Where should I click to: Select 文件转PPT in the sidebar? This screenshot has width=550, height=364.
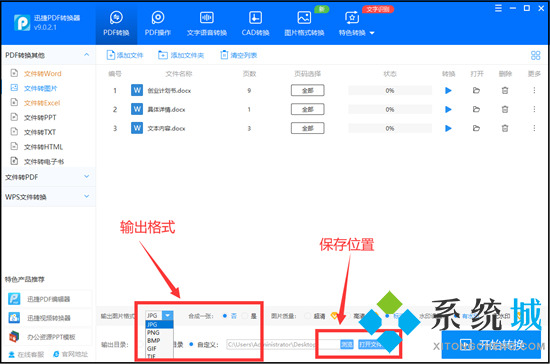pos(40,117)
